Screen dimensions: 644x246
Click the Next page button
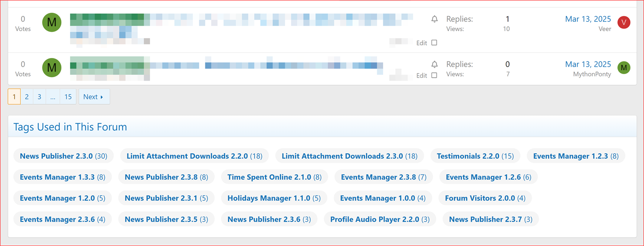point(94,97)
